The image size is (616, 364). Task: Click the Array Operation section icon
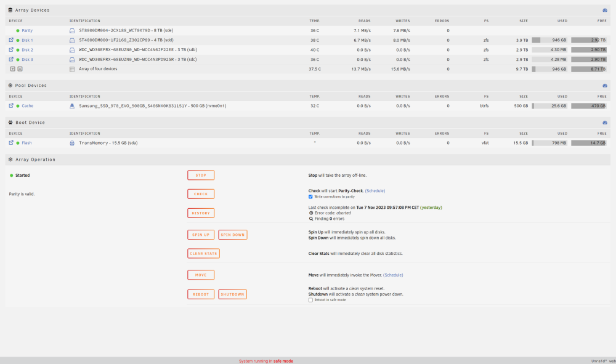[10, 160]
